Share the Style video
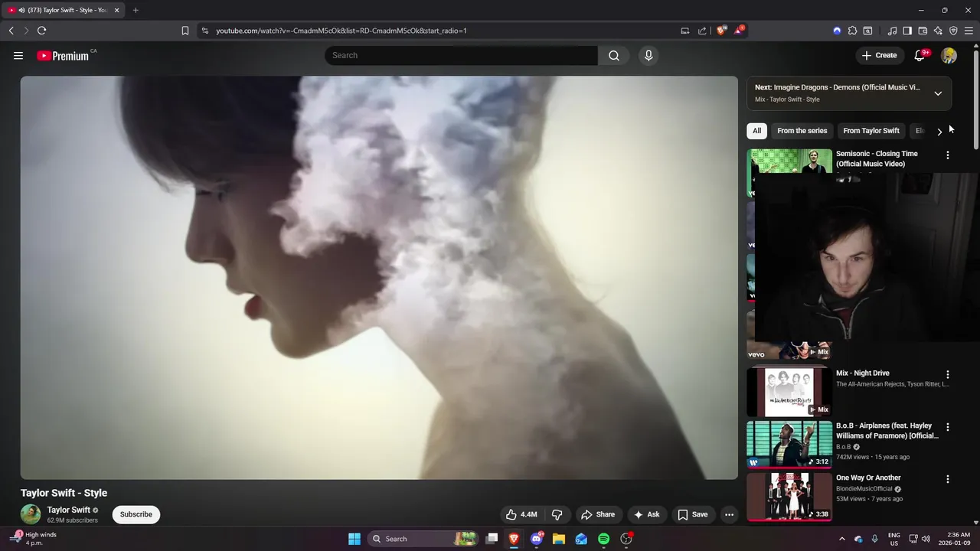The image size is (980, 551). pyautogui.click(x=598, y=514)
